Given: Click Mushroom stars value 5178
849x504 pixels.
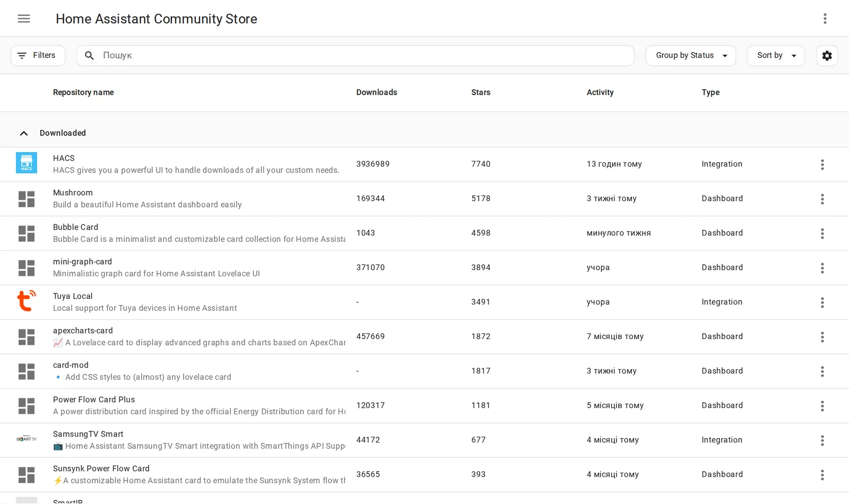Looking at the screenshot, I should point(481,198).
